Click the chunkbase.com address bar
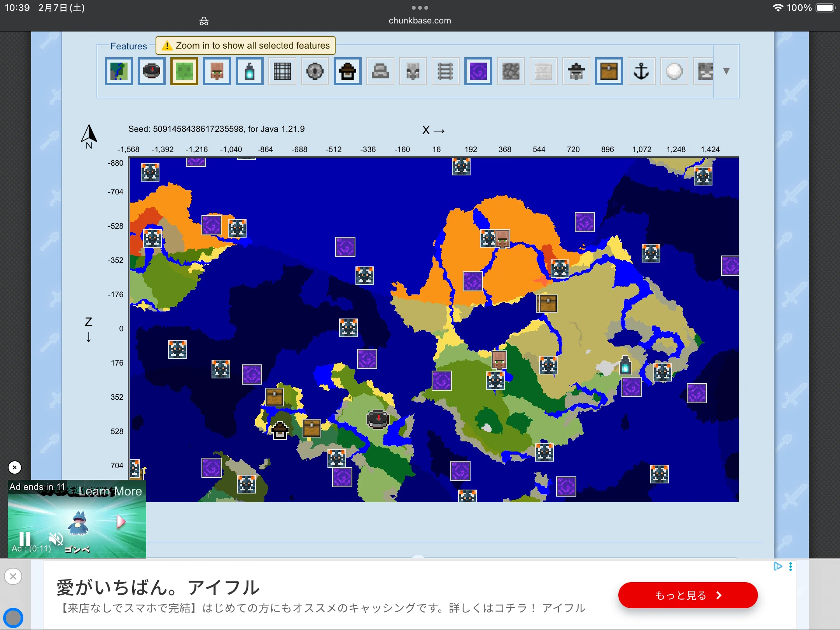 420,21
